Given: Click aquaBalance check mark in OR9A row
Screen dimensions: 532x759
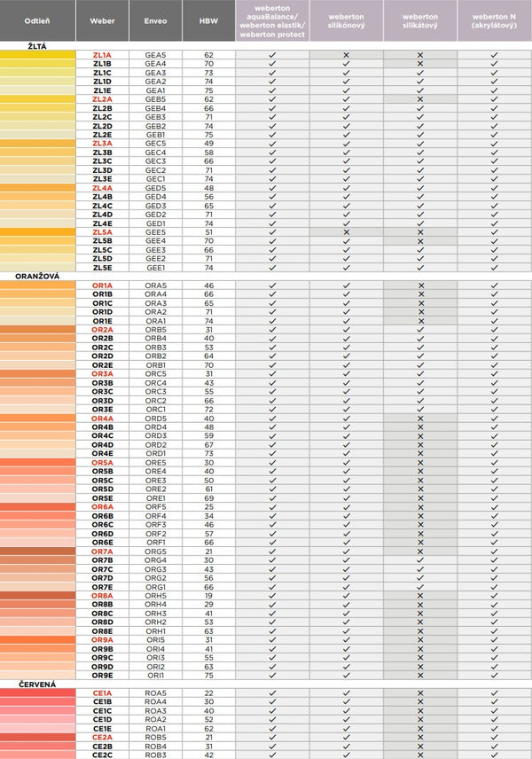Looking at the screenshot, I should pyautogui.click(x=272, y=640).
